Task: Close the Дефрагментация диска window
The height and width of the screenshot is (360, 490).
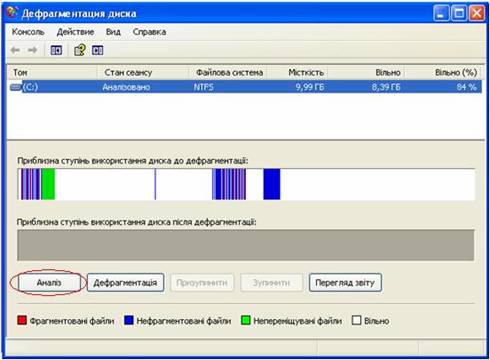Action: [477, 14]
